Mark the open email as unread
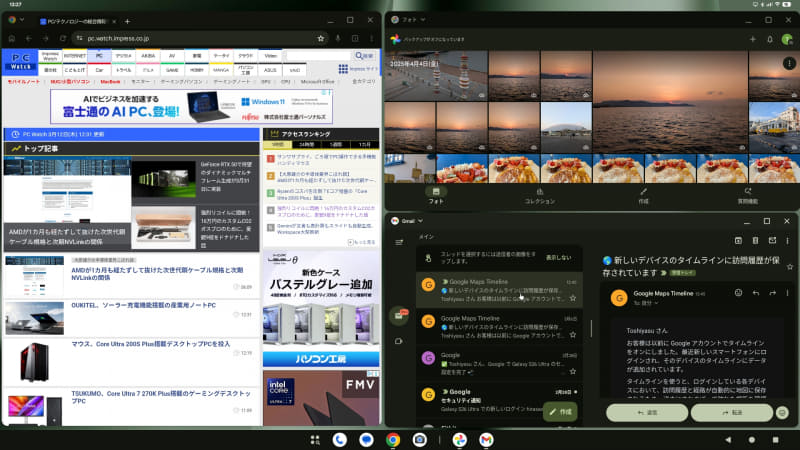The image size is (800, 450). click(772, 240)
